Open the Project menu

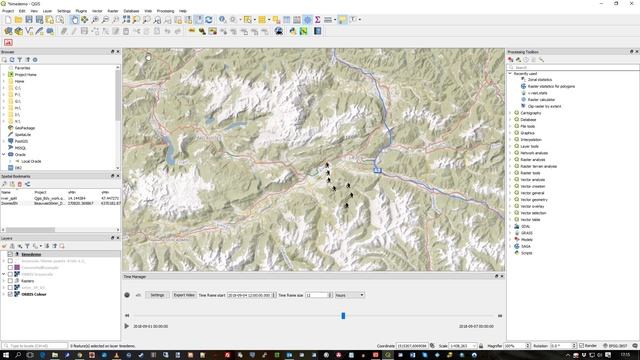(x=8, y=11)
